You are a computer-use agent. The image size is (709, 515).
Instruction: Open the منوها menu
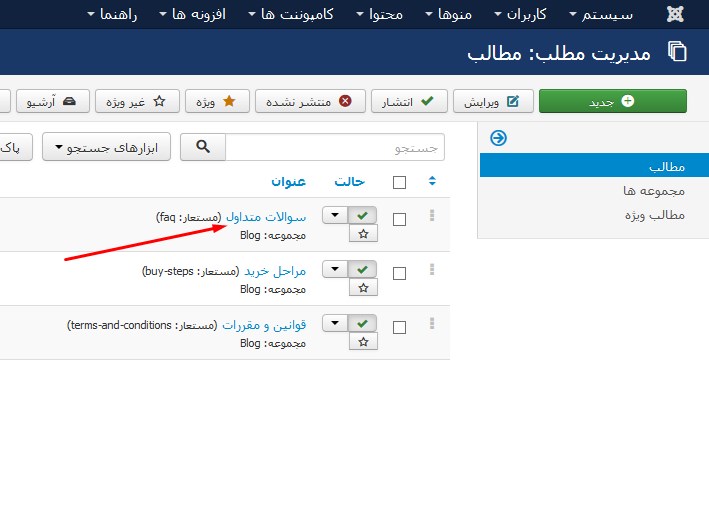click(449, 14)
